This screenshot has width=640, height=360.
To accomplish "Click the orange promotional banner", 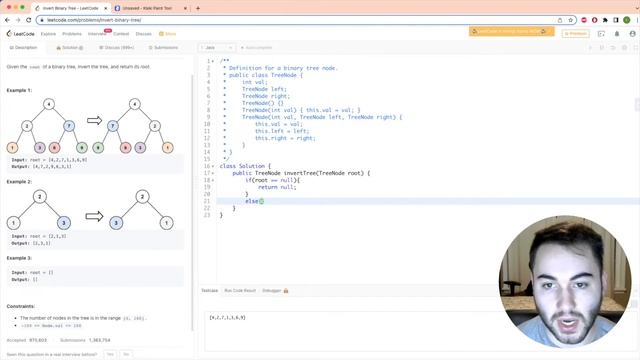I will 511,31.
